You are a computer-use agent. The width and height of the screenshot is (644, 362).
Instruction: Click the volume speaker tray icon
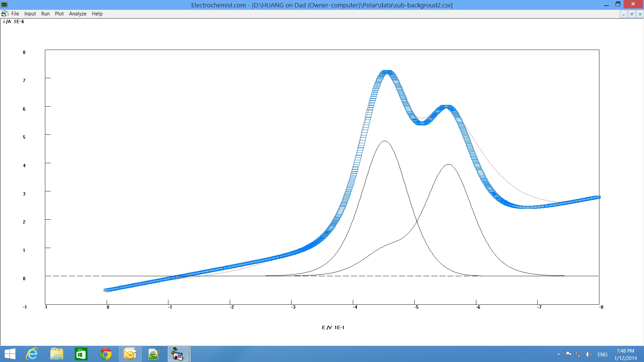tap(588, 354)
